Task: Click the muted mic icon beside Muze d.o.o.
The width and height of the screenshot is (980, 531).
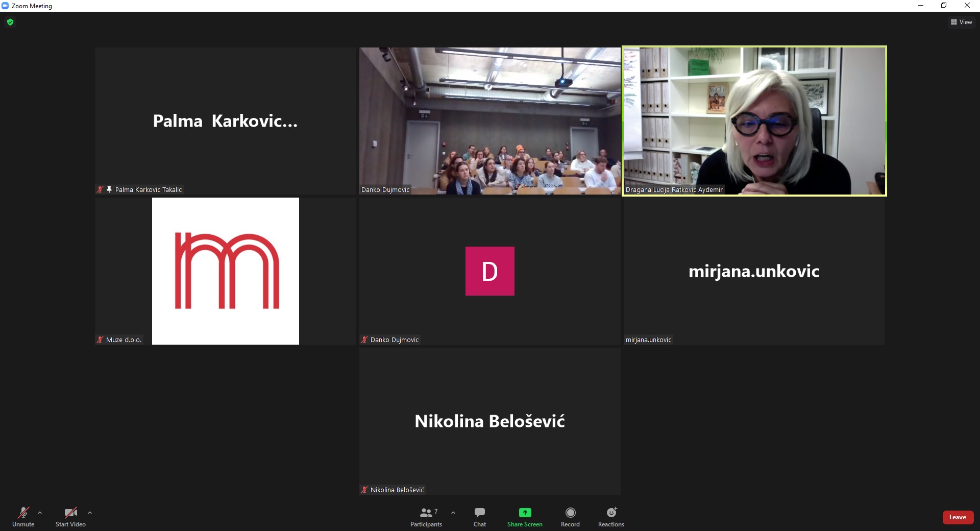Action: 100,340
